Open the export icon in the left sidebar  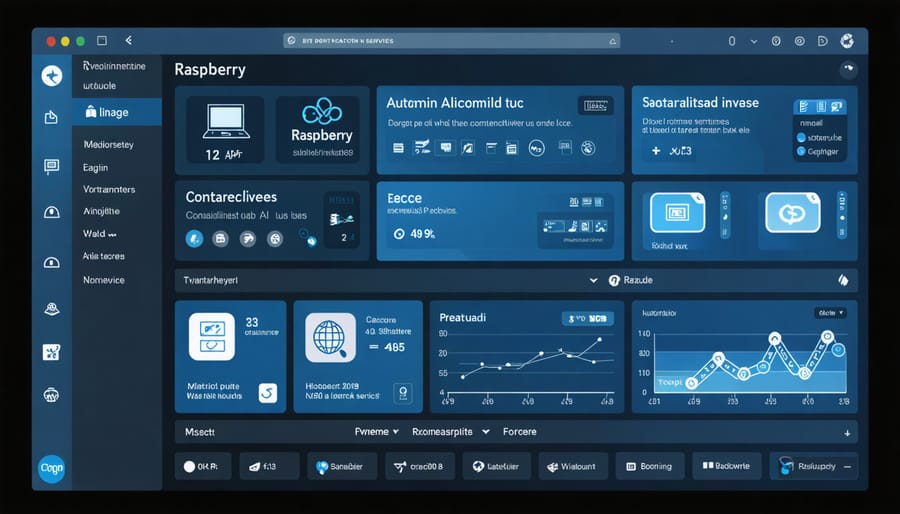click(x=51, y=118)
